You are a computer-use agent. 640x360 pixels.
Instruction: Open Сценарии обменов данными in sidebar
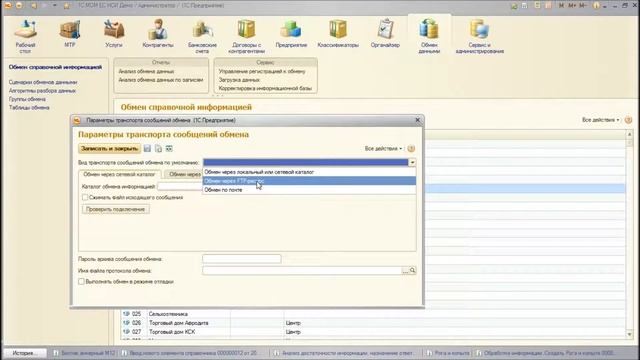click(43, 82)
